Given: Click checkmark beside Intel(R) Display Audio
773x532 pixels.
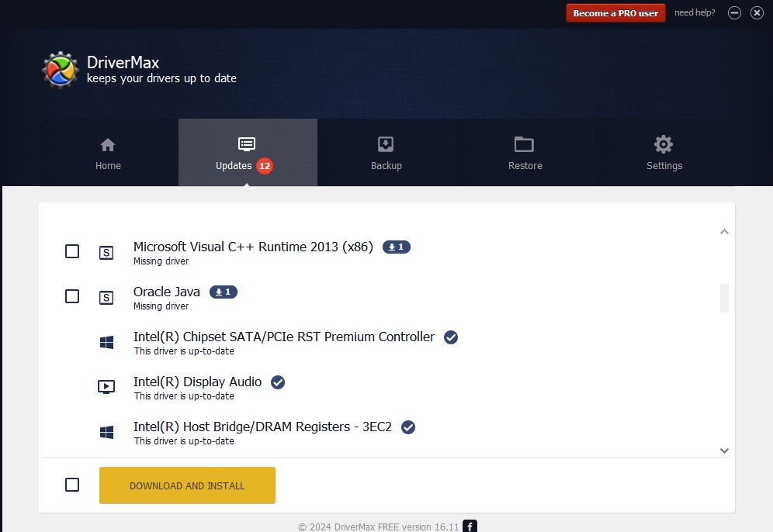Looking at the screenshot, I should 278,382.
